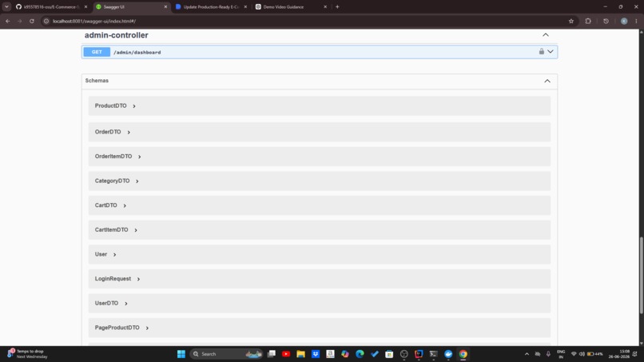Expand the CartItemDTO schema
The height and width of the screenshot is (362, 644).
136,230
